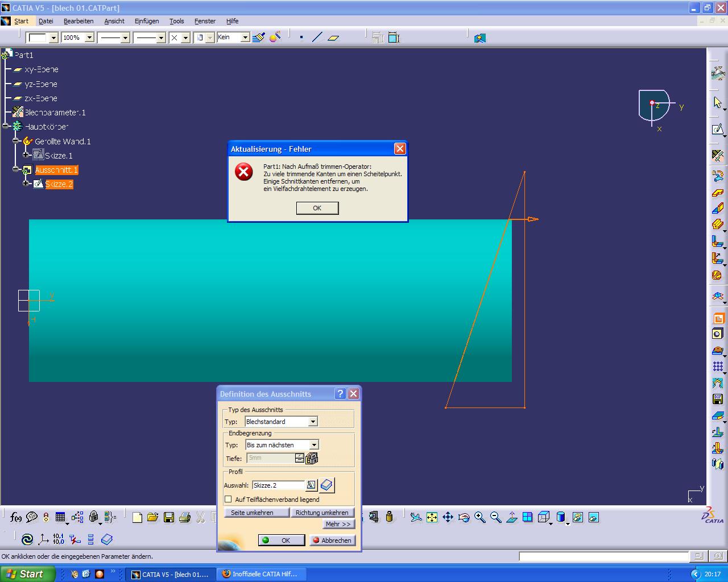
Task: Click OK in the Aktualisierung - Fehler dialog
Action: click(317, 208)
